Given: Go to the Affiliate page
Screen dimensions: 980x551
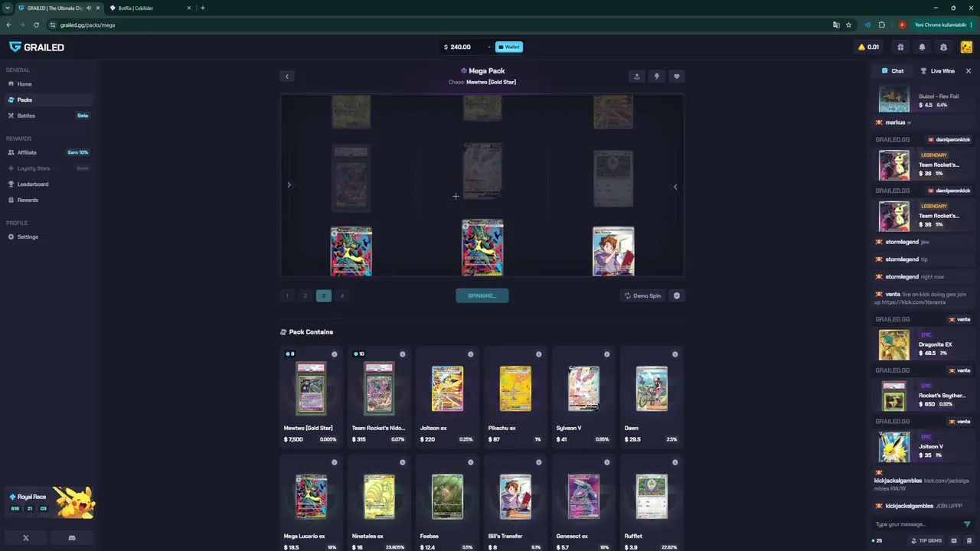Looking at the screenshot, I should coord(48,152).
